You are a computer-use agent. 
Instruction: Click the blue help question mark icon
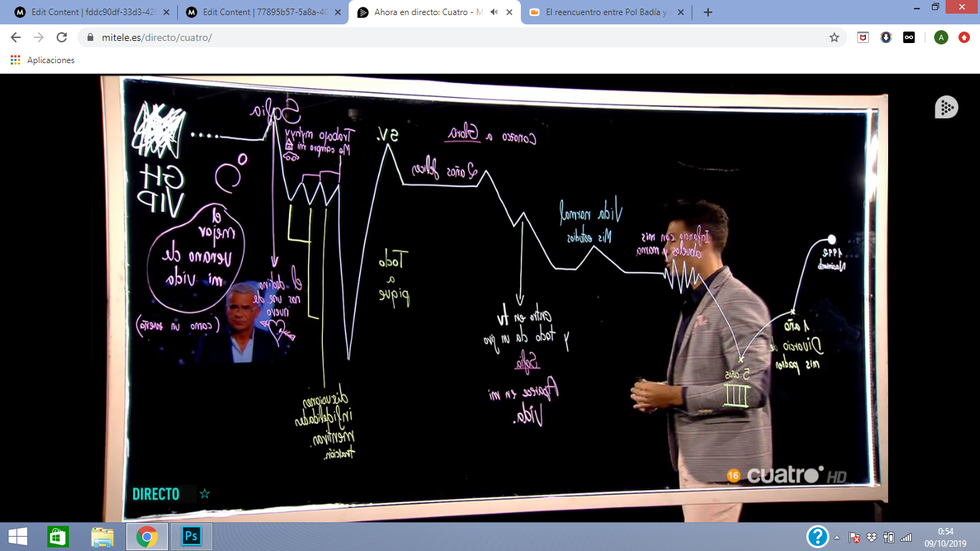coord(817,537)
